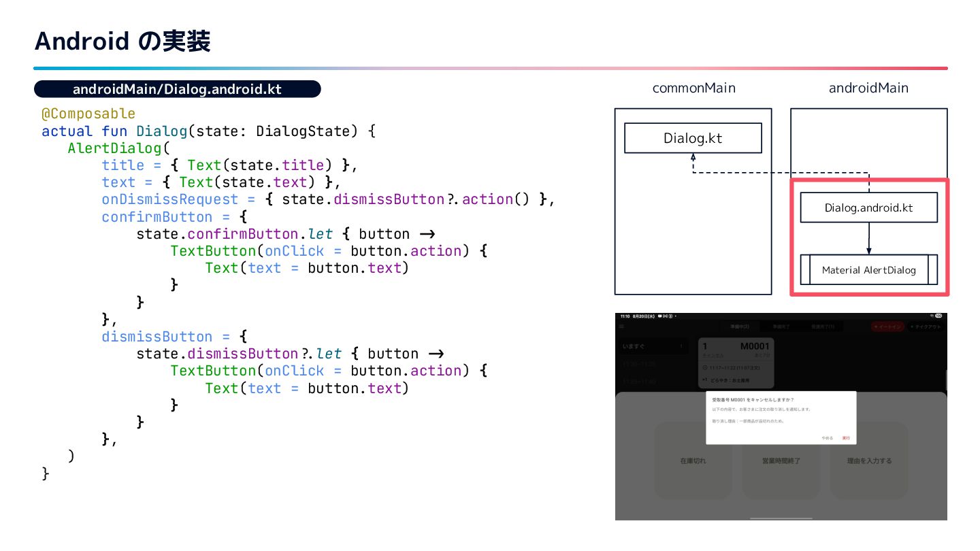Click the commonMain heading above the diagram

pyautogui.click(x=693, y=88)
